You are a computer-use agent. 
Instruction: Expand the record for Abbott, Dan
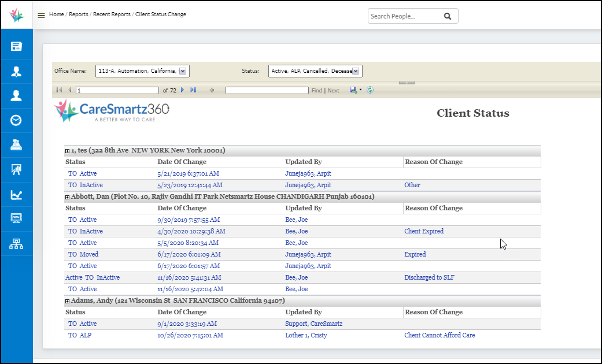pyautogui.click(x=68, y=196)
